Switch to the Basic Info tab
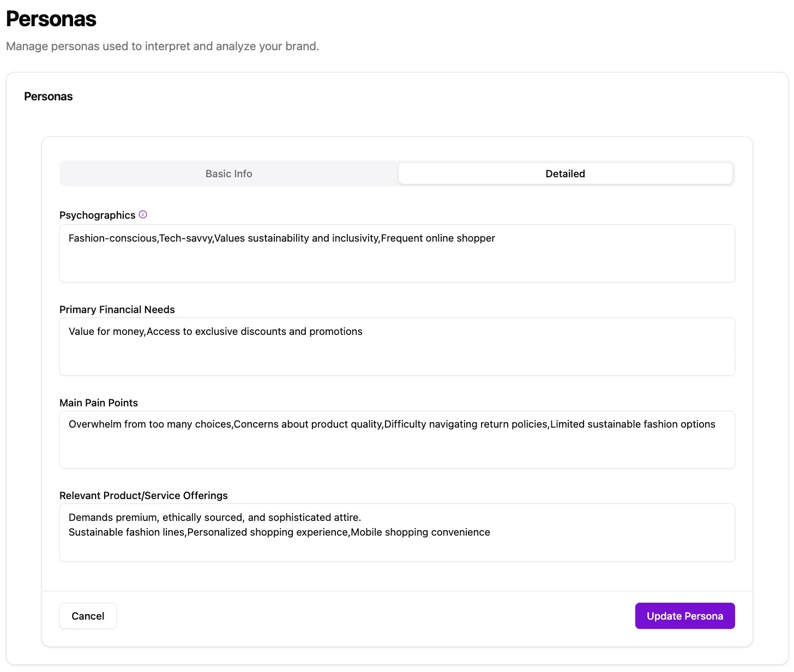Image resolution: width=794 pixels, height=672 pixels. click(228, 173)
